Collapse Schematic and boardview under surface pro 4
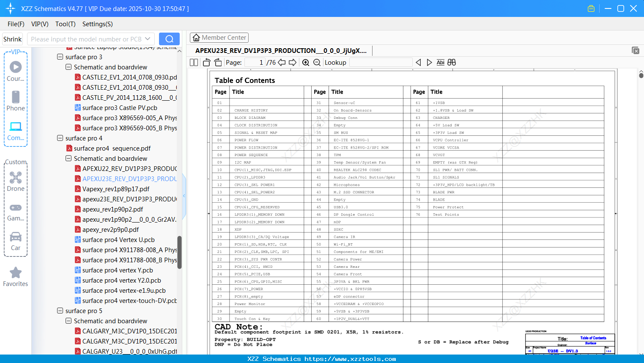Screen dimensions: 644x363 click(69, 158)
